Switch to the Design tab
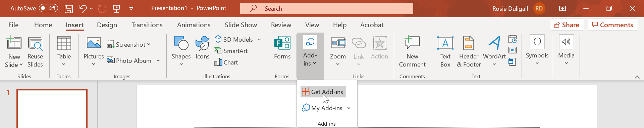 [107, 25]
